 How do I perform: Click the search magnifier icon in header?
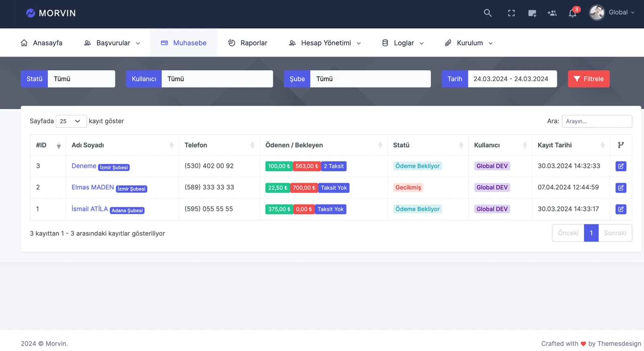coord(487,13)
